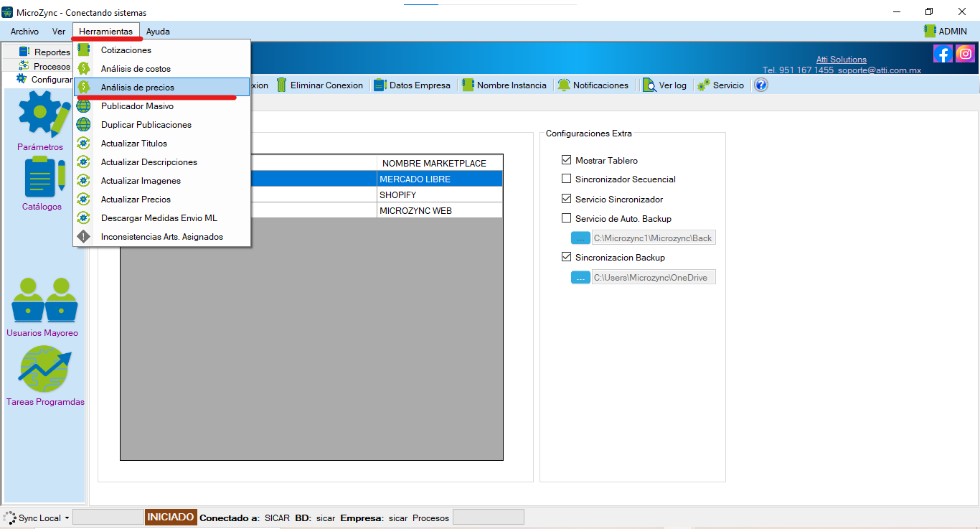
Task: Switch to the Reportes tab
Action: tap(43, 52)
